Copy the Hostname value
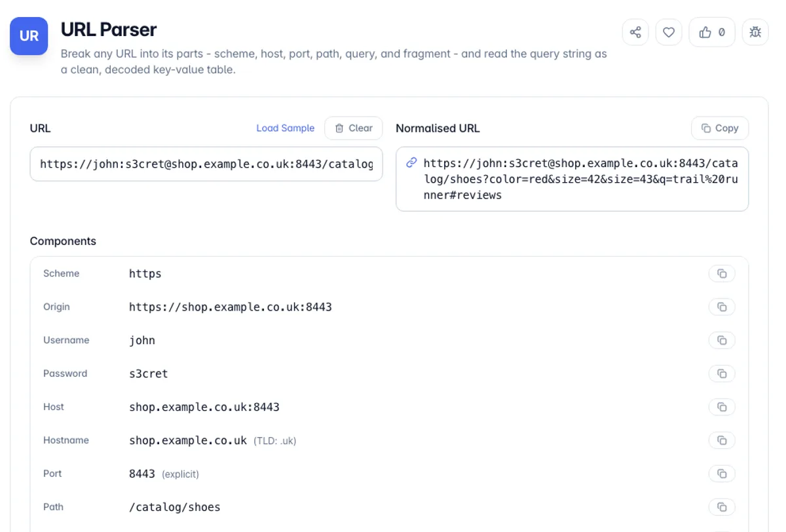This screenshot has height=532, width=786. (722, 440)
